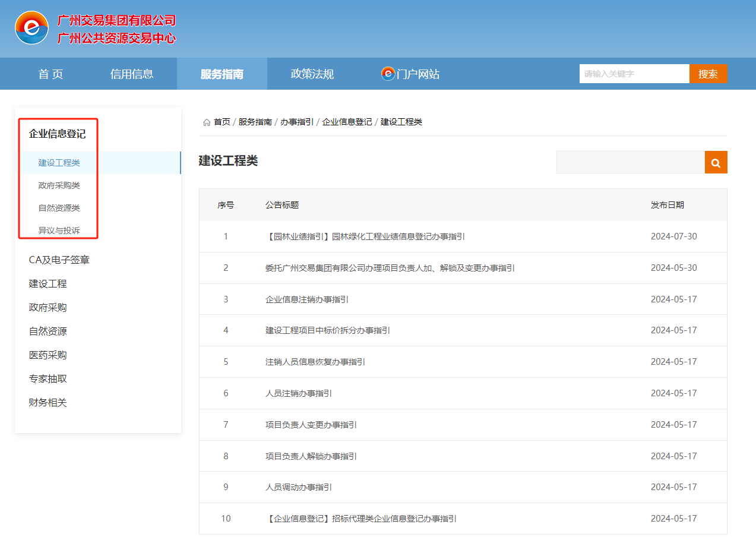This screenshot has height=540, width=756.
Task: Open the 人员调动办事指引 guide
Action: click(x=299, y=487)
